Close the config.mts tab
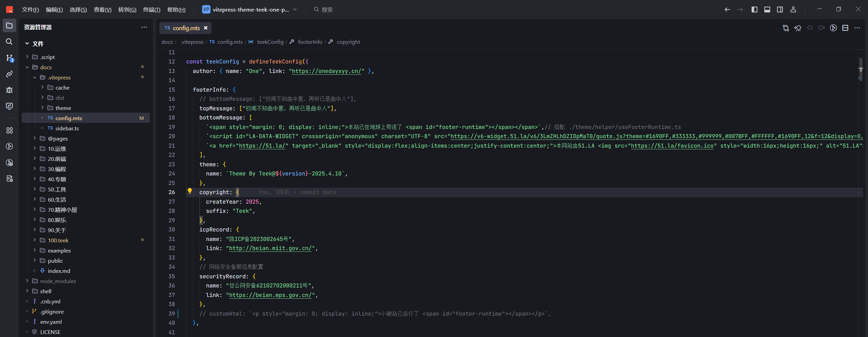 pos(205,28)
